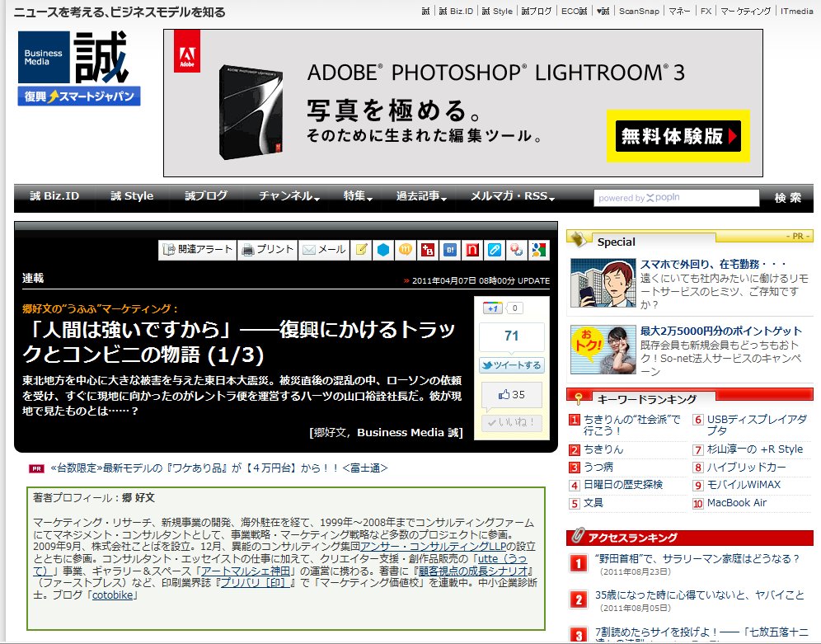Open the マーケティング link in top bar
821x644 pixels.
[746, 11]
